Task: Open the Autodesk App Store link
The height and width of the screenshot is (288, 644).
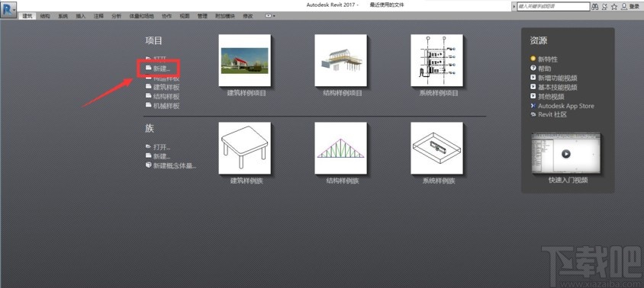Action: 566,106
